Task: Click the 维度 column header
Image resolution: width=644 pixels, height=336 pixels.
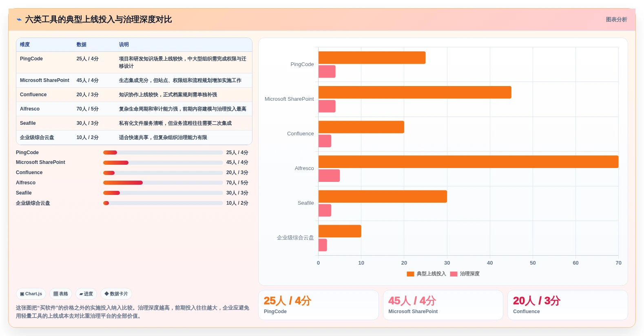Action: point(25,44)
